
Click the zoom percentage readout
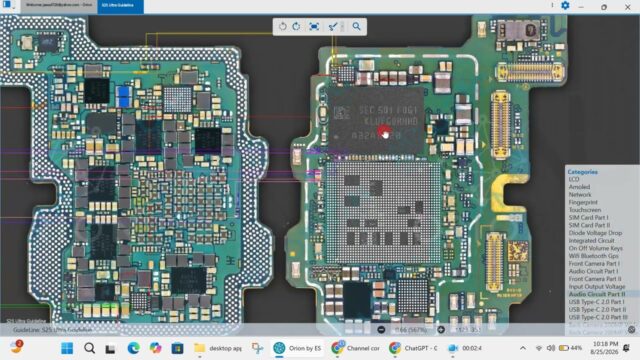point(411,329)
